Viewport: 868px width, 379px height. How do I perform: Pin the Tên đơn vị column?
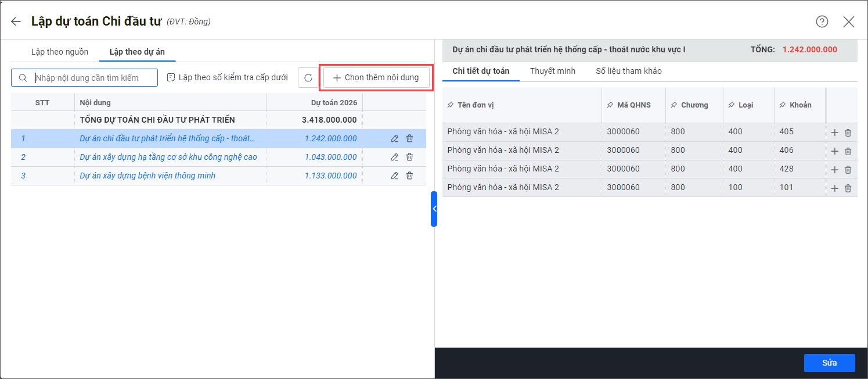pyautogui.click(x=451, y=105)
